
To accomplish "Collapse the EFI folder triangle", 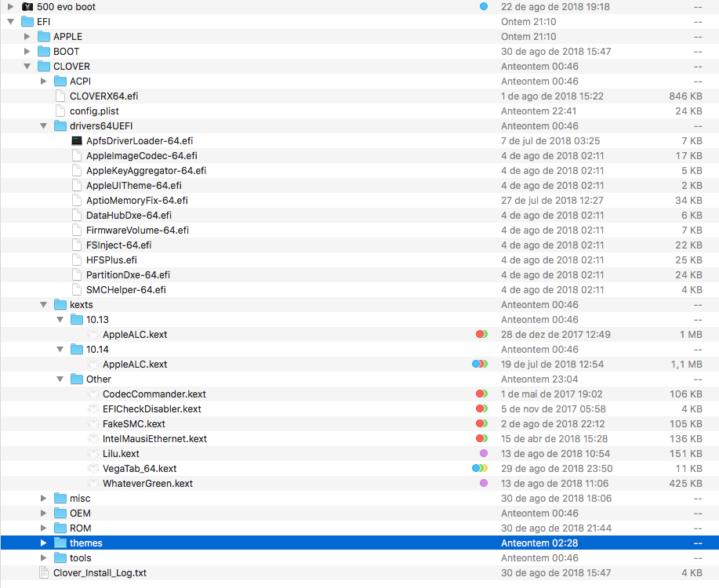I will [10, 21].
